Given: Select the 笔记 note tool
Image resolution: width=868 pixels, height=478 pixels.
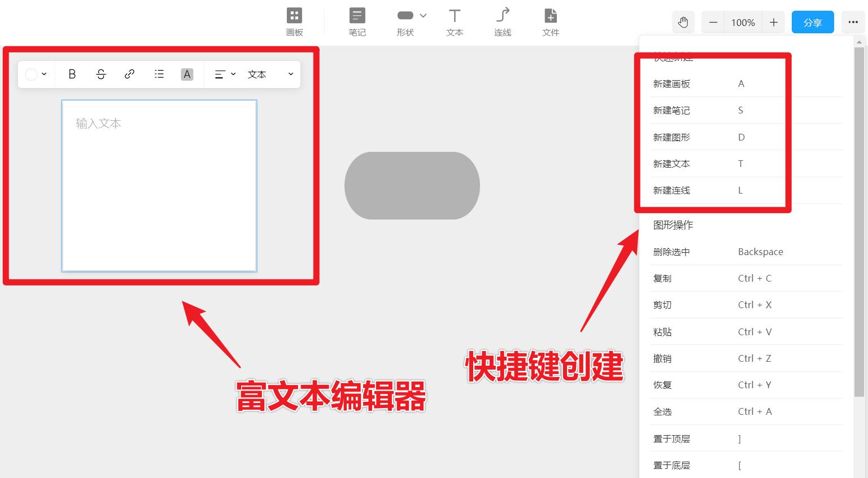Looking at the screenshot, I should point(357,21).
